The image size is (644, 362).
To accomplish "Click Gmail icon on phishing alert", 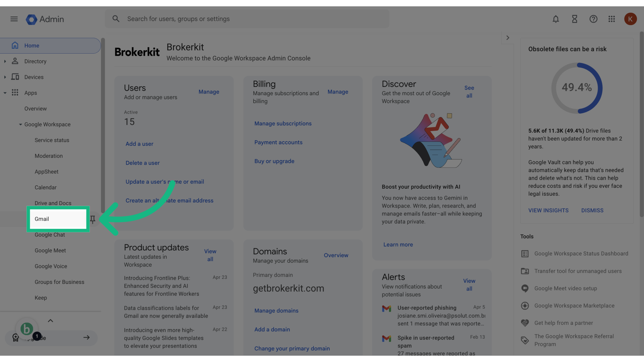I will click(387, 308).
